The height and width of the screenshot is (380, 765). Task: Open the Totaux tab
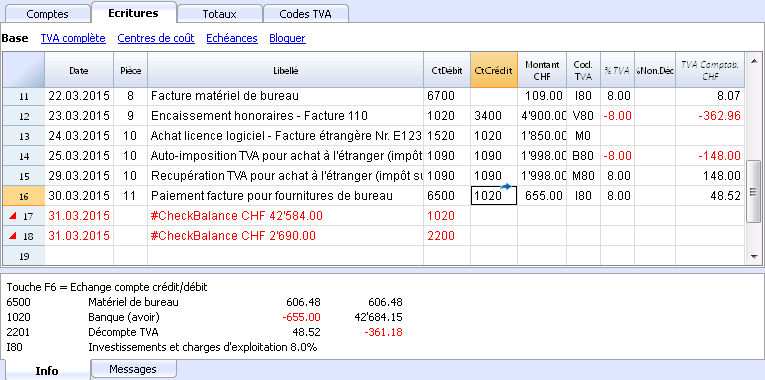point(220,14)
